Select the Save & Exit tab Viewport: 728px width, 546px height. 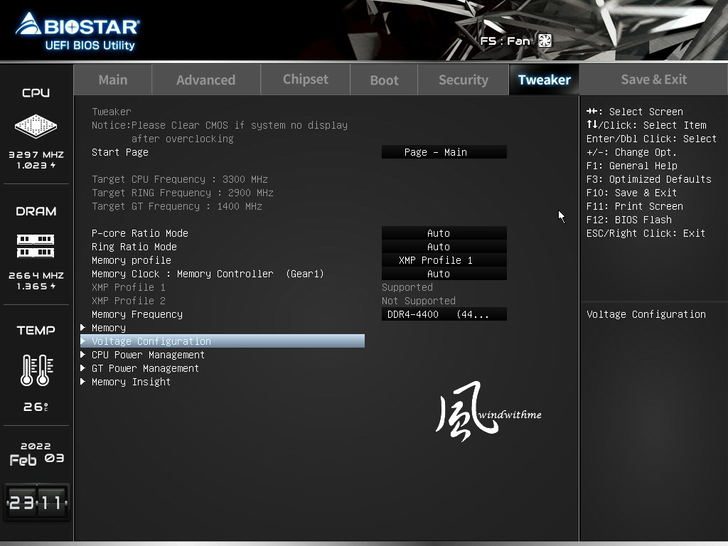(653, 80)
